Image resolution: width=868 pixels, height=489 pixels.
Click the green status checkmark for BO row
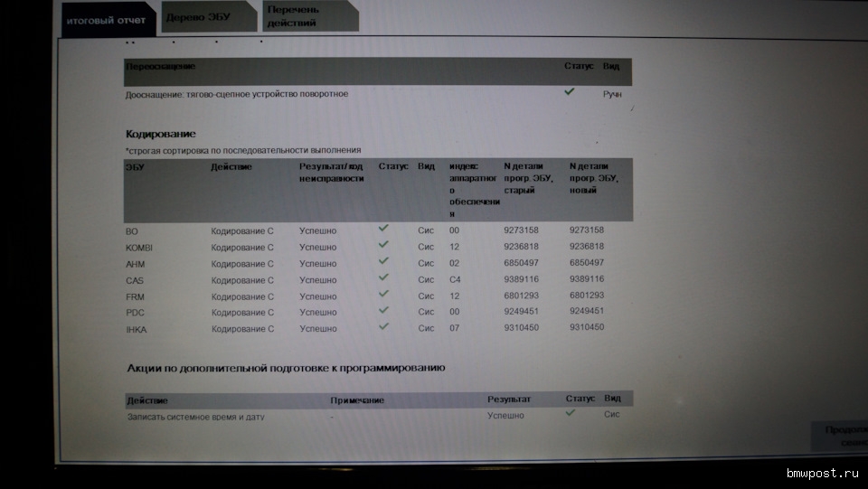(383, 229)
